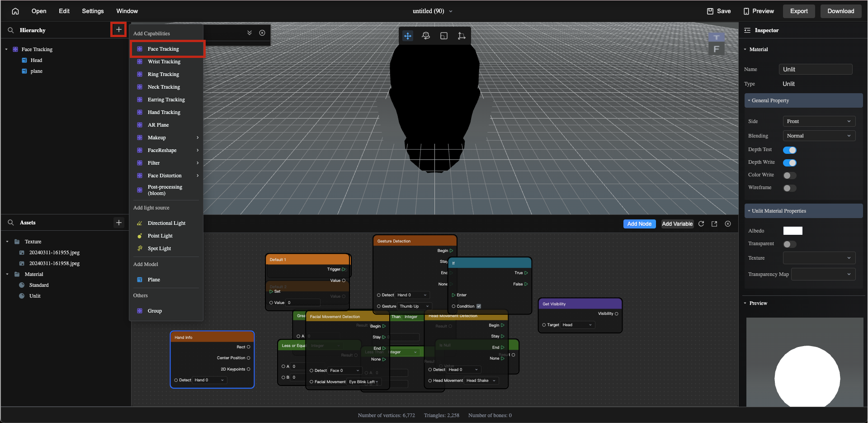Enable Wireframe switch
868x423 pixels.
[x=790, y=188]
